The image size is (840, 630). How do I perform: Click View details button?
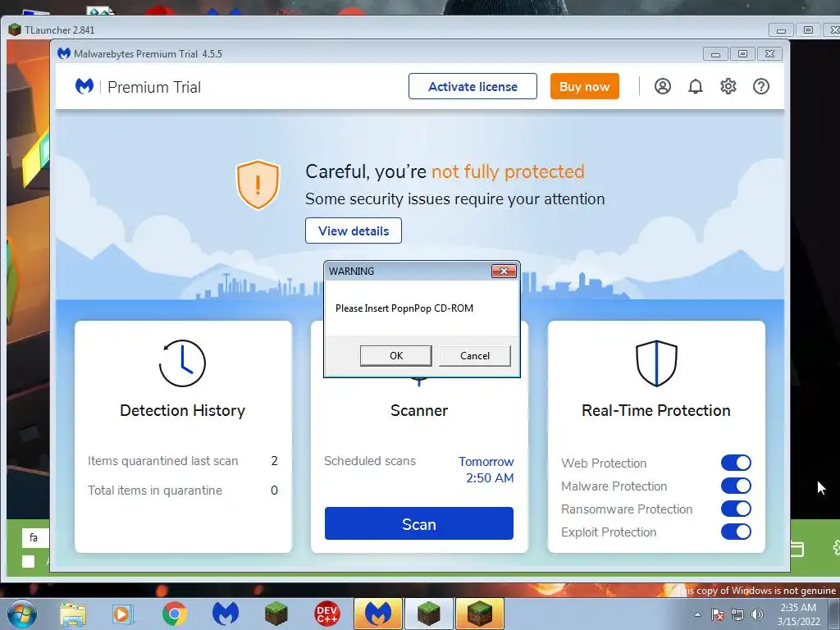[354, 231]
